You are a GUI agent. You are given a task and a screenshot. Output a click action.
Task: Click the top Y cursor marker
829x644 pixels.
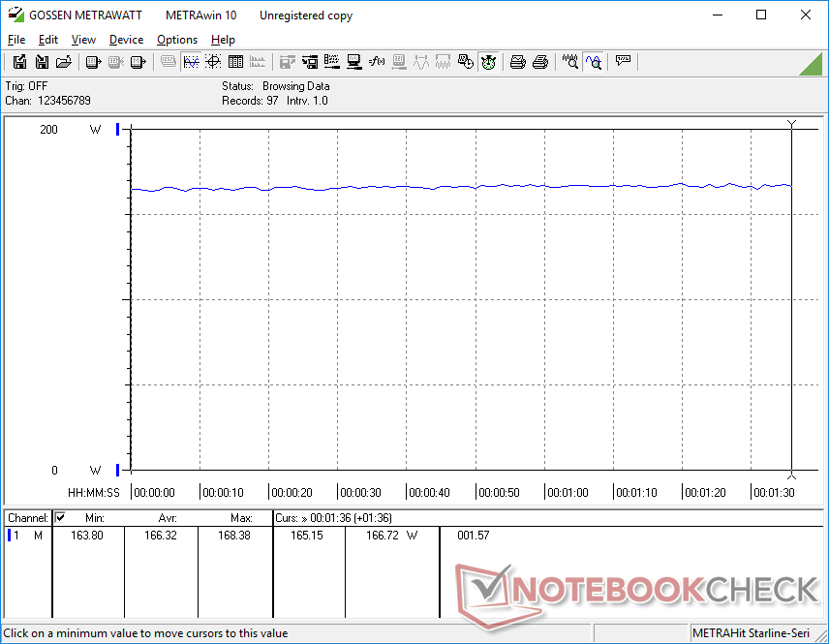791,124
